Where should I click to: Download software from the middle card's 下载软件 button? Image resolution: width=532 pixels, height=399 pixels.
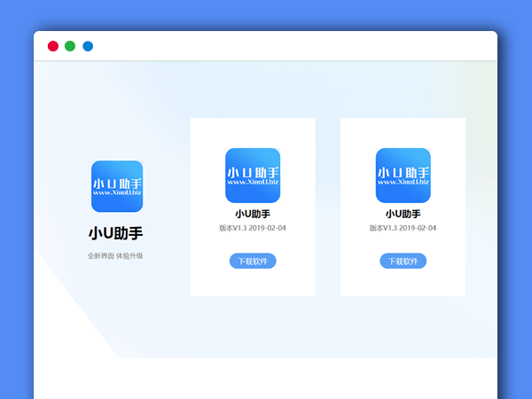(x=253, y=261)
